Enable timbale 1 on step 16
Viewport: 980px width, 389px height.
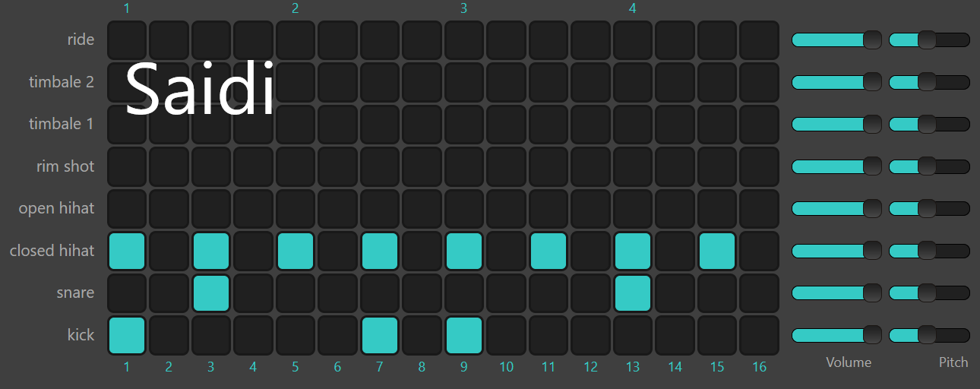point(759,125)
